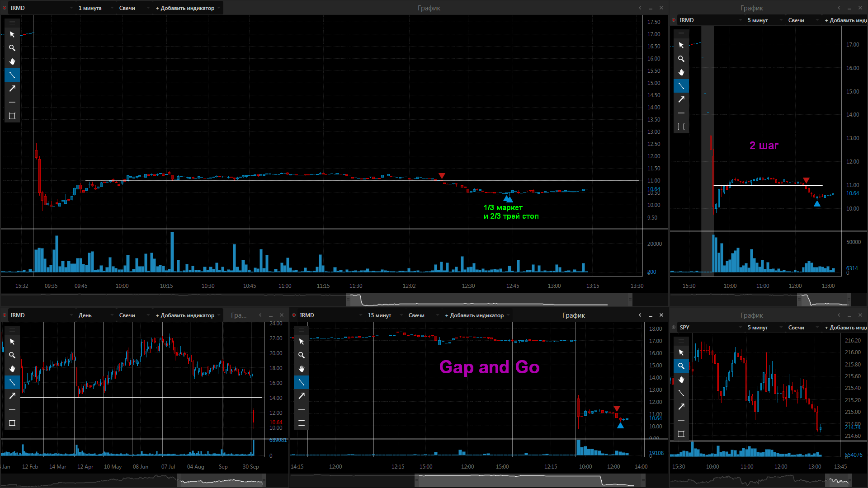Click 'График' title tab of SPY chart window

pos(751,315)
